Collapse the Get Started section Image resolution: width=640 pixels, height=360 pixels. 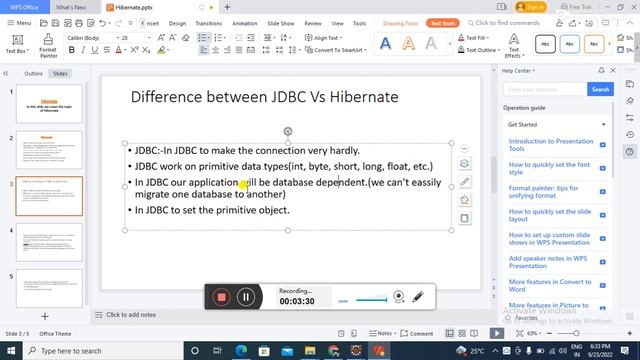tap(604, 124)
